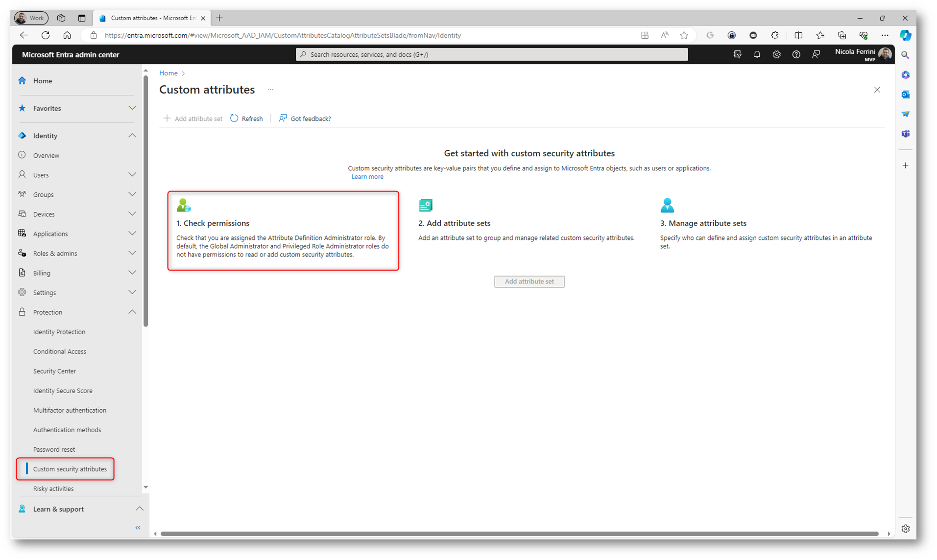The width and height of the screenshot is (937, 560).
Task: Collapse the Protection section
Action: tap(132, 311)
